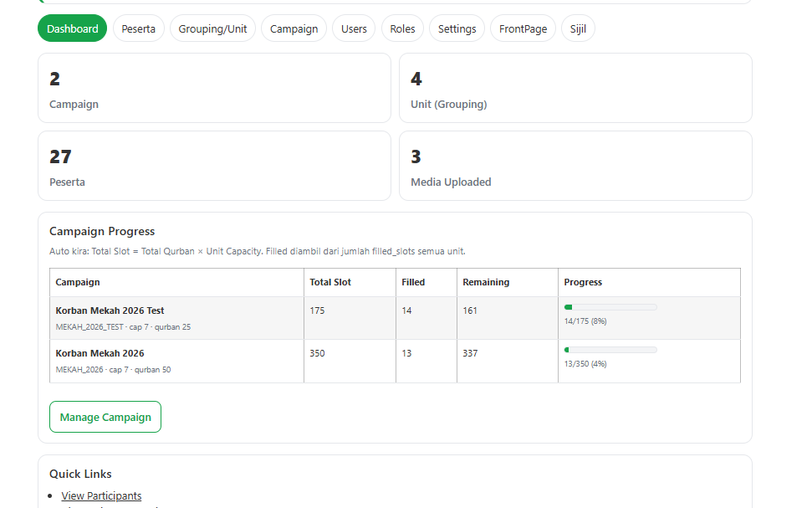812x508 pixels.
Task: Open the Grouping/Unit page
Action: click(212, 28)
